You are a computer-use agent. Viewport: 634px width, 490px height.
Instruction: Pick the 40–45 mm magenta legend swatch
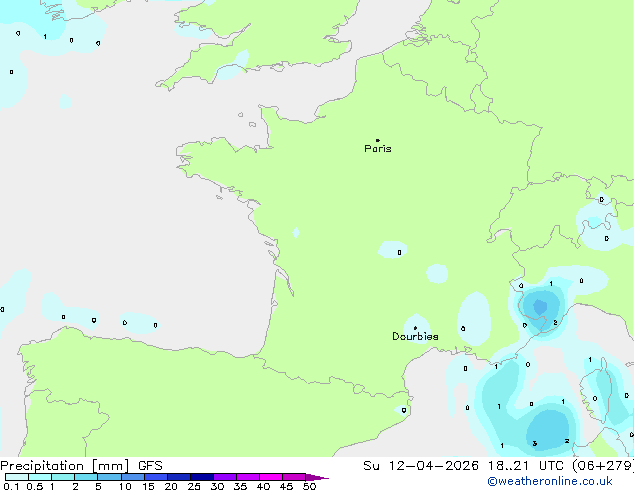click(271, 477)
